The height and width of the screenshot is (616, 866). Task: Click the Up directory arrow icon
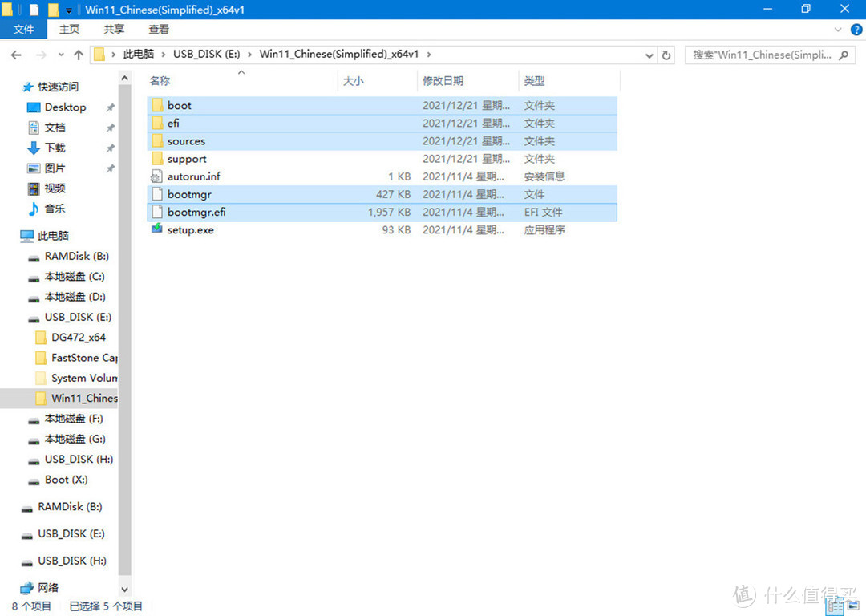point(78,55)
